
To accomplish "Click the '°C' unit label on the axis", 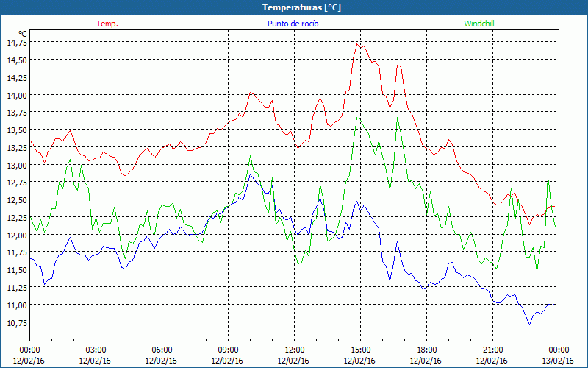I will pyautogui.click(x=23, y=34).
